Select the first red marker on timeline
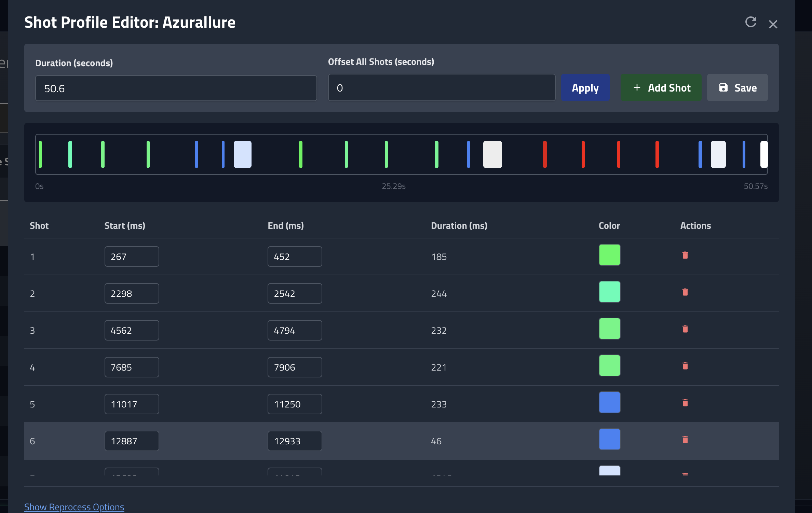This screenshot has height=513, width=812. (545, 154)
